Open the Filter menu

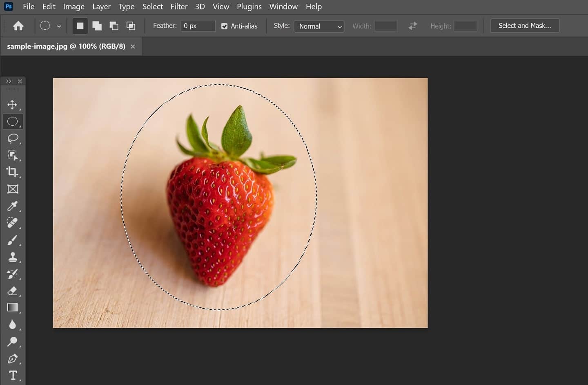pos(179,7)
